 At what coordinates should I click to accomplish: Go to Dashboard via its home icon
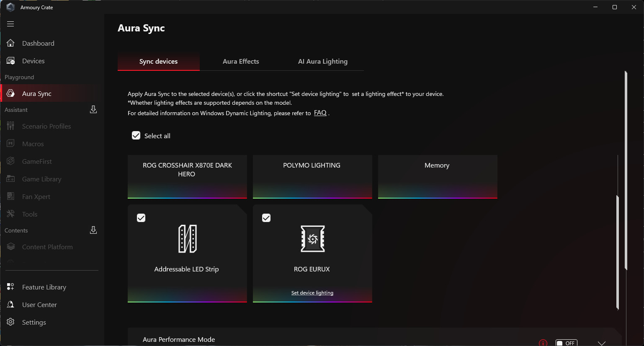click(x=10, y=43)
